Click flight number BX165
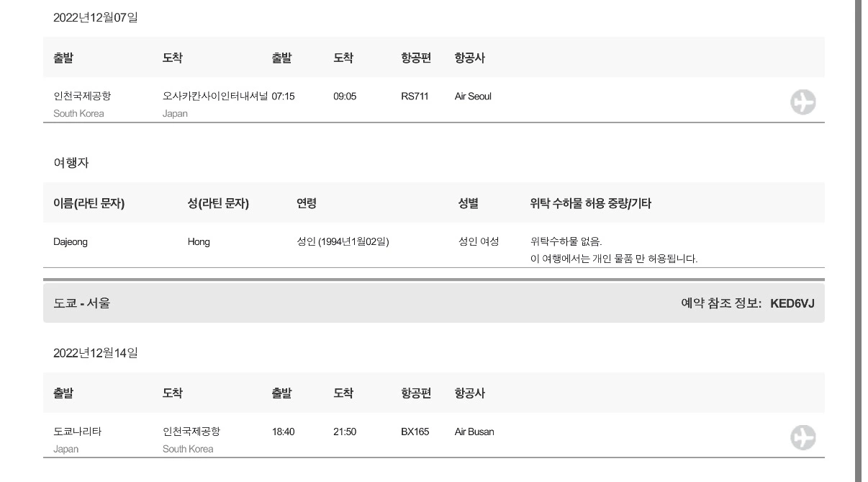The image size is (868, 482). 415,432
